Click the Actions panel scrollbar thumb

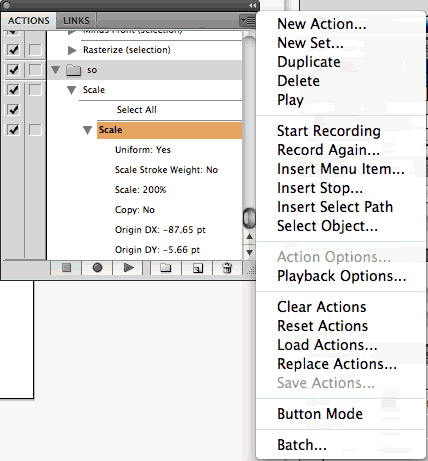(249, 218)
